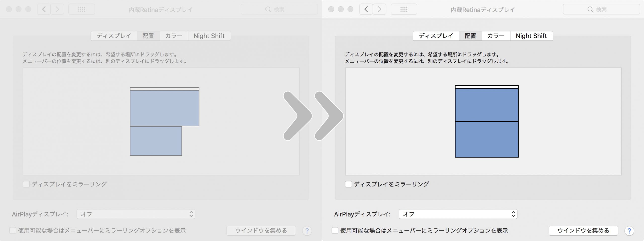This screenshot has height=241, width=644.
Task: Click back arrow in left window
Action: click(x=44, y=9)
